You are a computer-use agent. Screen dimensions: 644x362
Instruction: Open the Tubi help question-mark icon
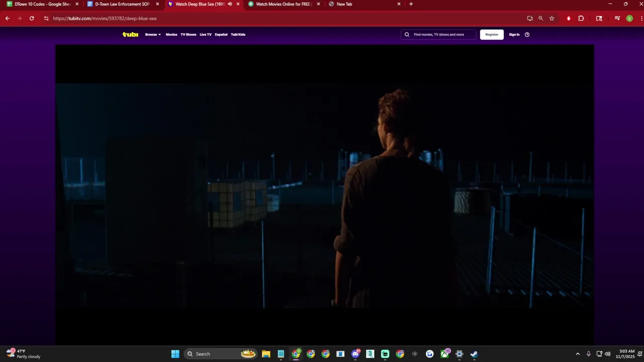(x=527, y=35)
